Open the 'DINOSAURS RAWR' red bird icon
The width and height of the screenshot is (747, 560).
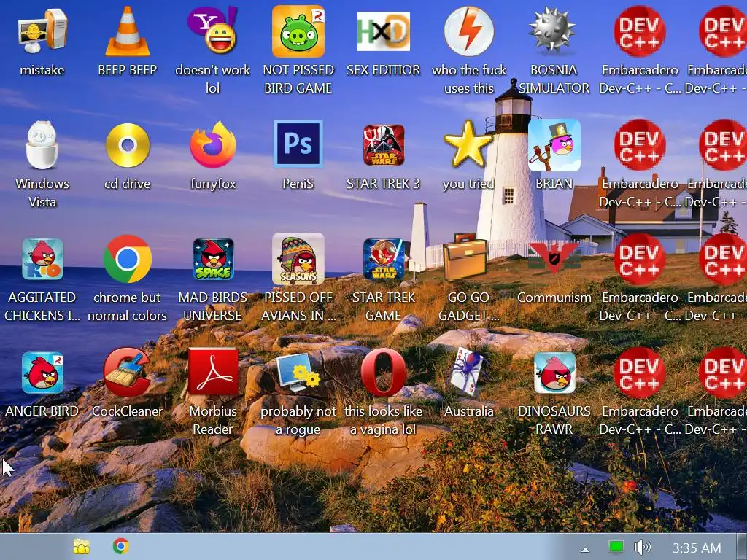point(554,373)
